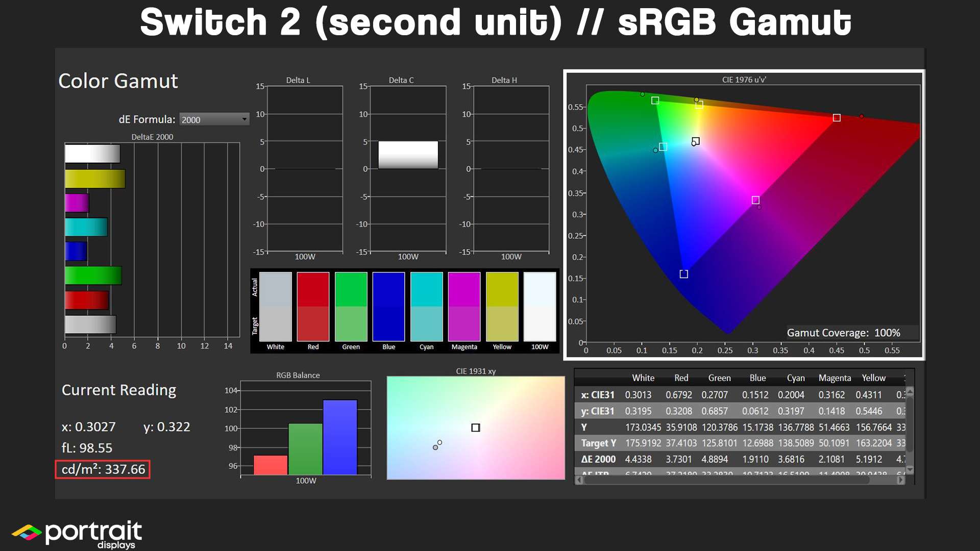Select the Magenta actual/target color swatch
This screenshot has width=980, height=551.
click(x=464, y=306)
